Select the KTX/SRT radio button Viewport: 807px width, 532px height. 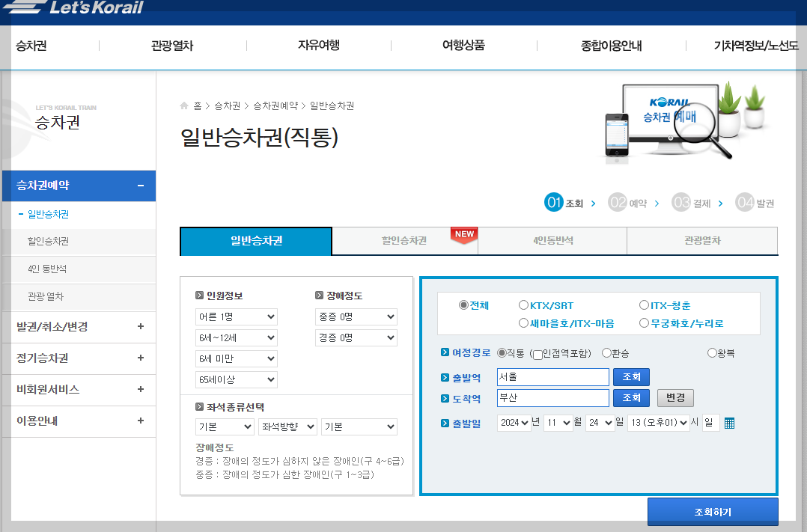[523, 305]
